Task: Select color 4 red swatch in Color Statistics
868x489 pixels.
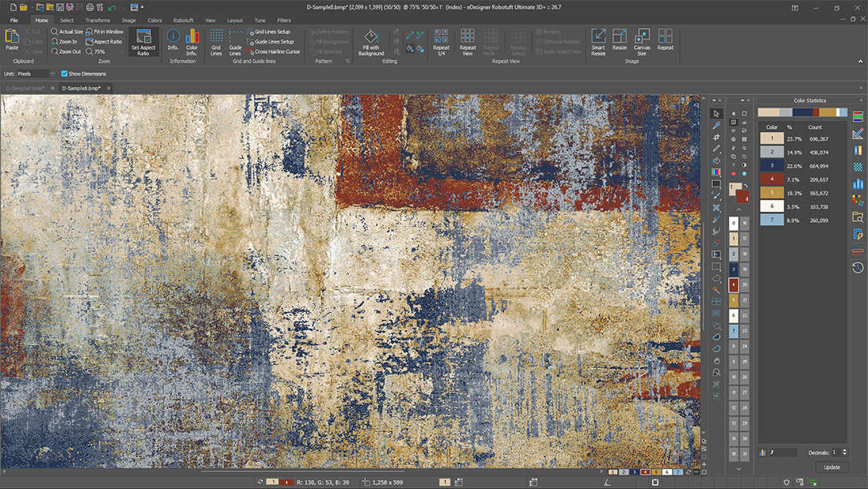Action: [772, 179]
